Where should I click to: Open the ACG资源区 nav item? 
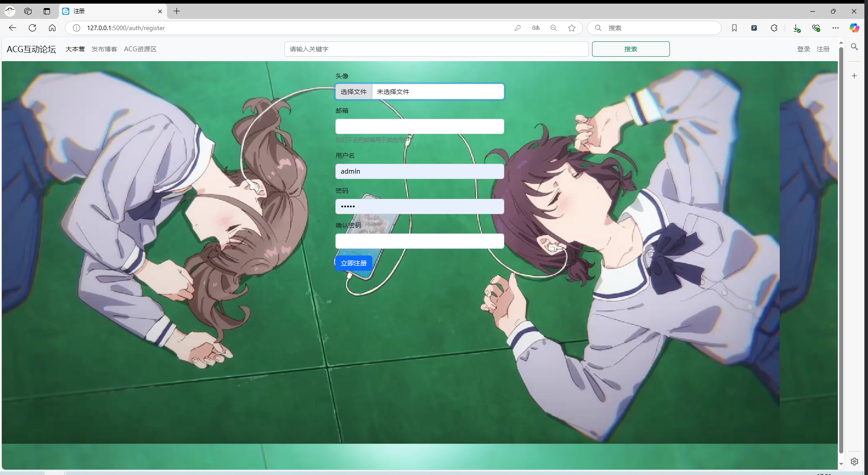[x=140, y=49]
